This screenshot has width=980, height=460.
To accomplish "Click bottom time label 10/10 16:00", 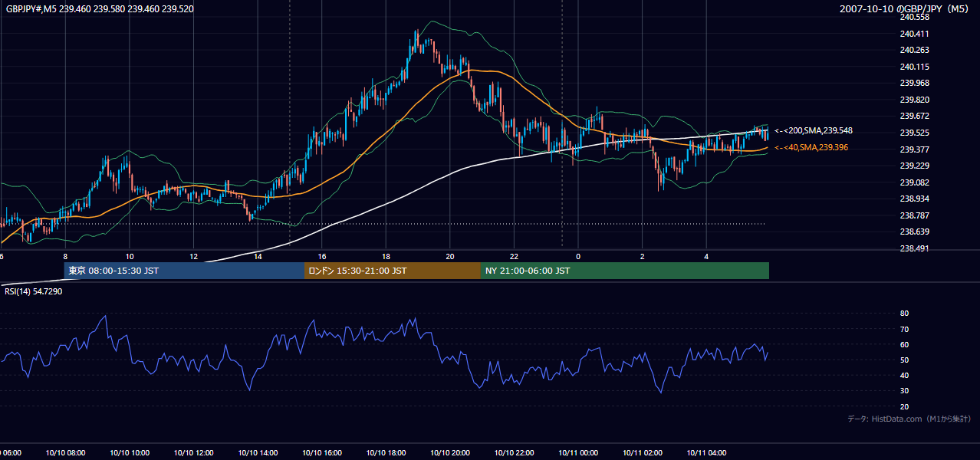I will (x=322, y=453).
